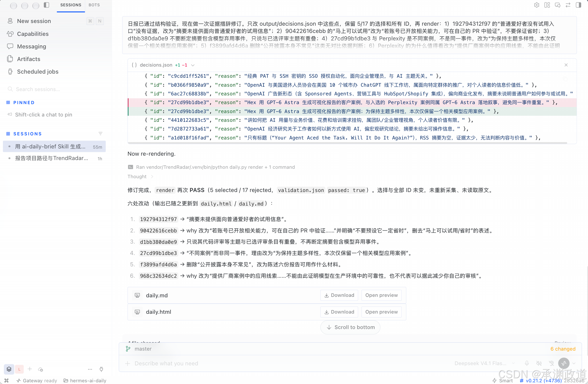Open Scheduled jobs in the sidebar
The image size is (588, 384).
coord(38,71)
